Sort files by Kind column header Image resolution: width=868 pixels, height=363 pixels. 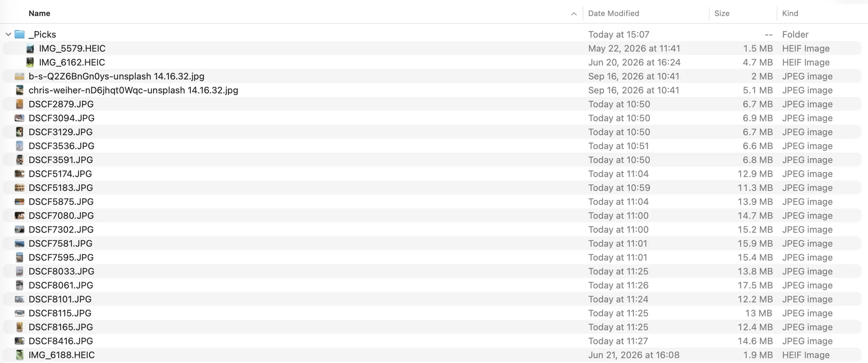click(790, 13)
